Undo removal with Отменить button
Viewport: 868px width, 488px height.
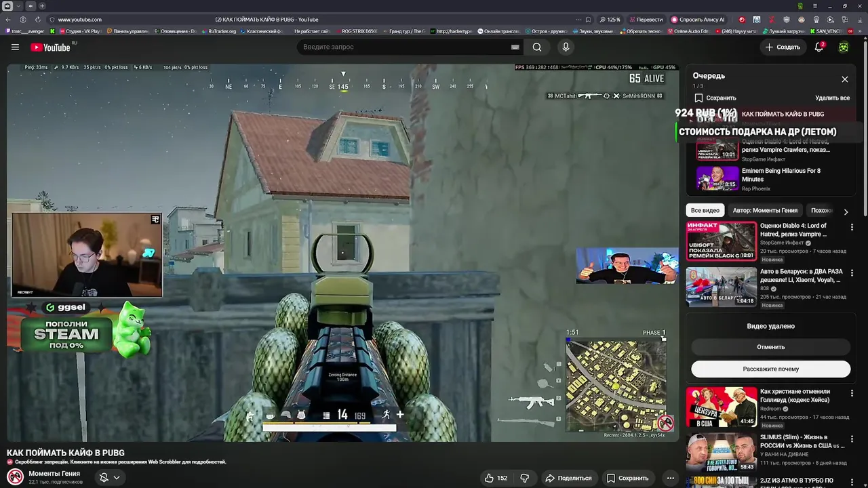coord(770,347)
